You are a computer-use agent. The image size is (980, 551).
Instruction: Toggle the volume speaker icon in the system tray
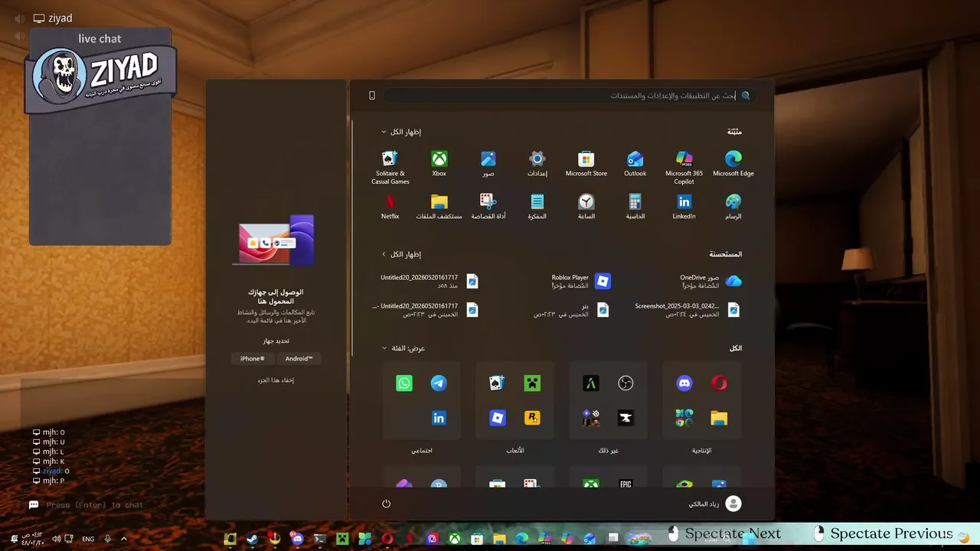tap(56, 539)
